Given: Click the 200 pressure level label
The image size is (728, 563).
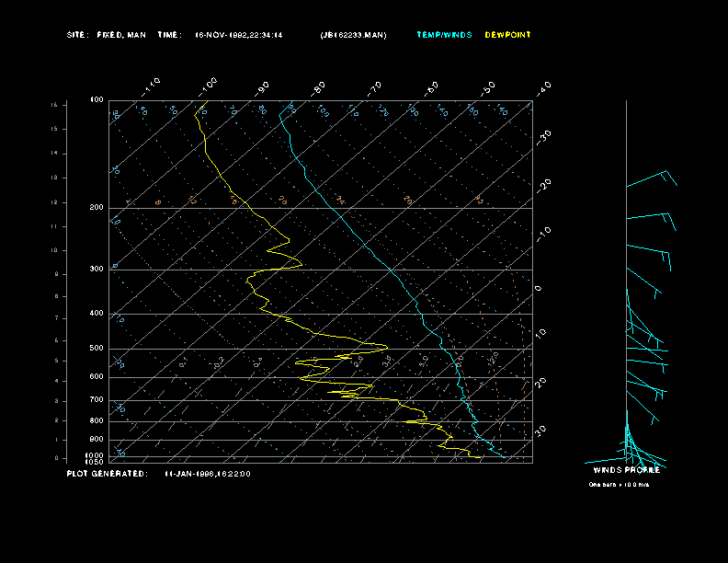Looking at the screenshot, I should click(x=97, y=208).
